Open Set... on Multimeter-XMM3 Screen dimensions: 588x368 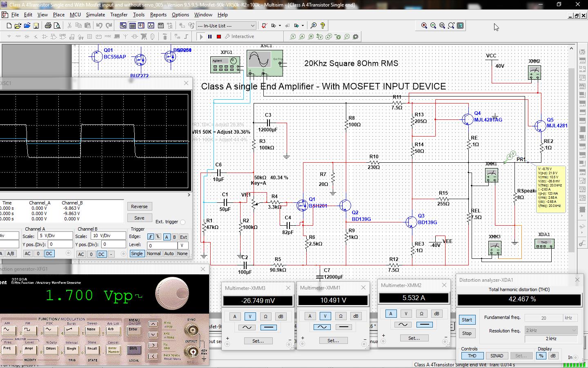[258, 341]
